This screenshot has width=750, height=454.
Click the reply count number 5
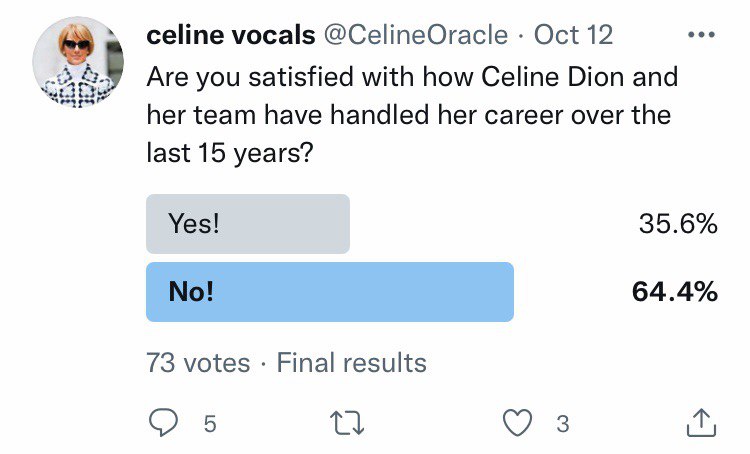210,424
